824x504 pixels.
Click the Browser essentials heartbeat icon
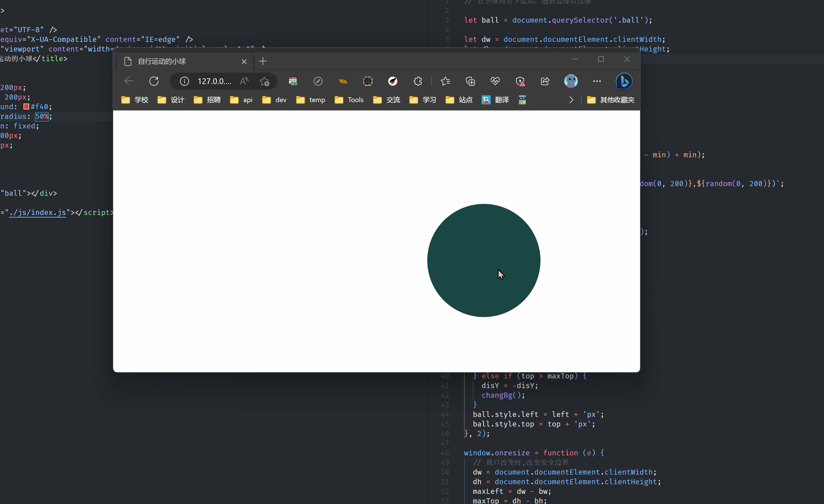click(x=495, y=81)
